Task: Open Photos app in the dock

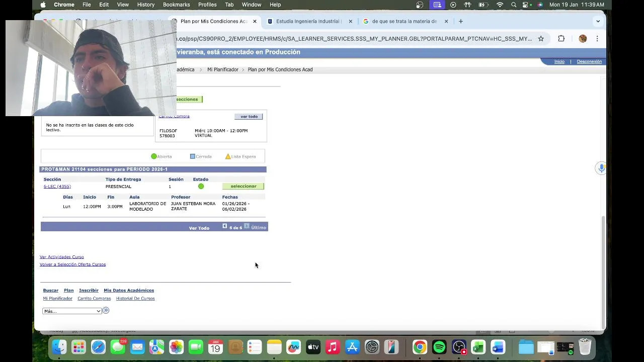Action: (177, 347)
